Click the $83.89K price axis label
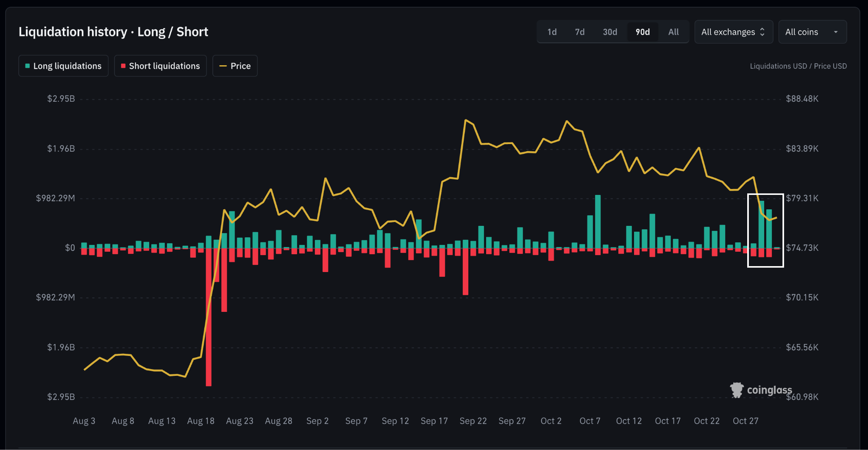The height and width of the screenshot is (450, 868). coord(802,148)
